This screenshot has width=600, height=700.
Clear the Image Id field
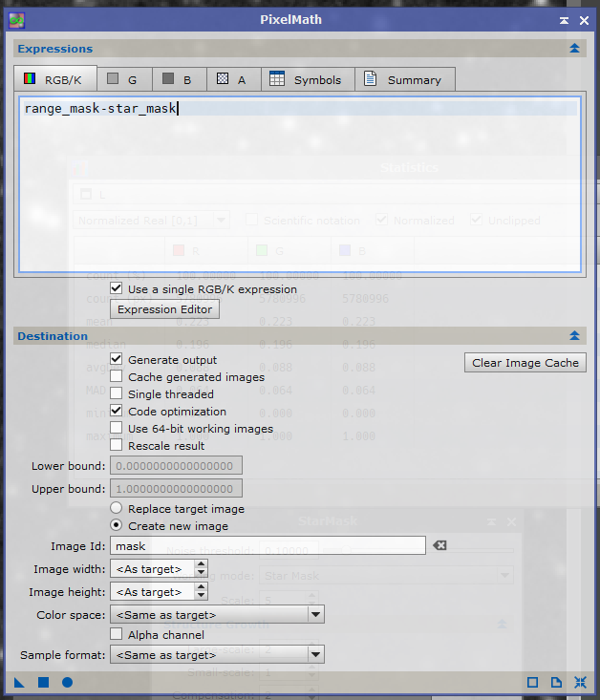coord(439,545)
